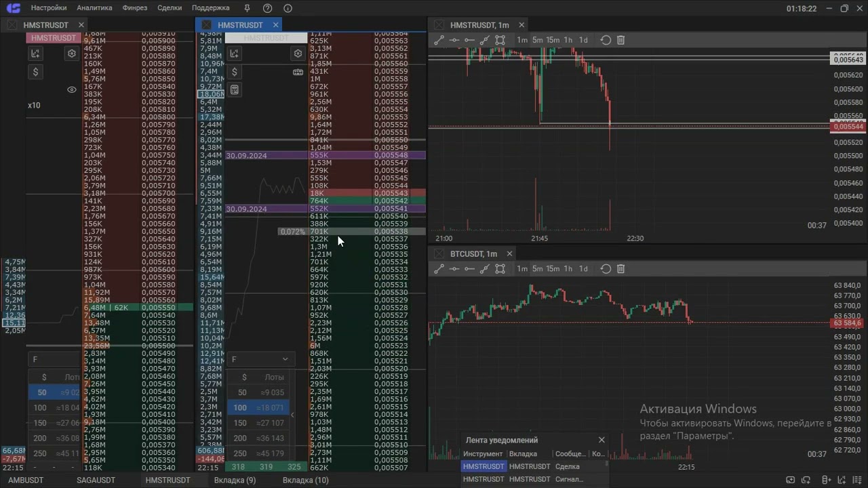Select the line drawing tool on BTCUSDT chart

[x=439, y=268]
